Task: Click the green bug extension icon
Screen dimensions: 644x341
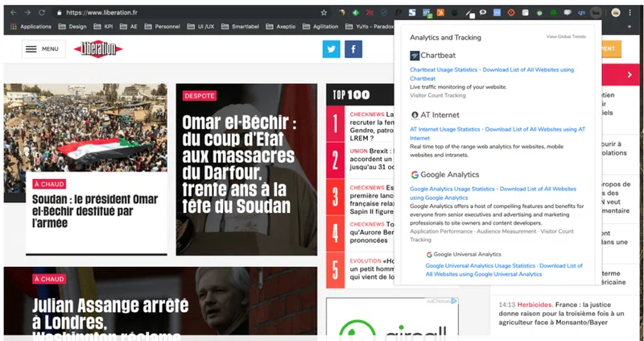Action: pos(539,13)
